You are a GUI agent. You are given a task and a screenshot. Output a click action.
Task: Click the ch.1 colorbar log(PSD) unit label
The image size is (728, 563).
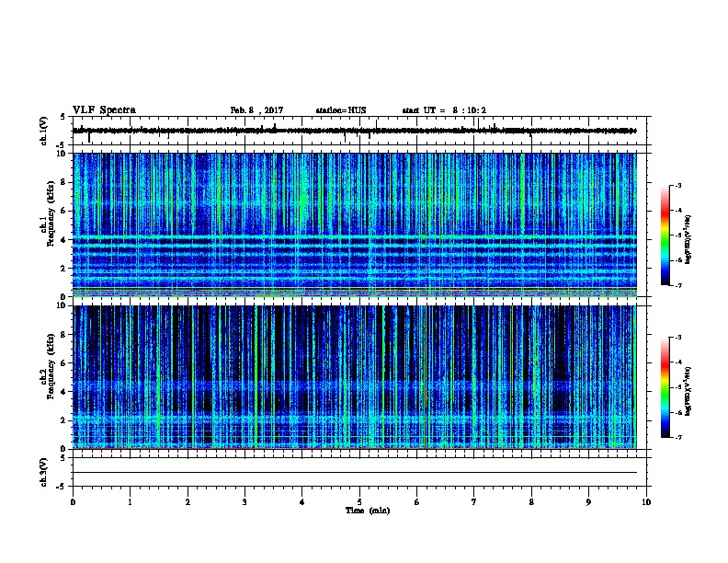(x=688, y=239)
